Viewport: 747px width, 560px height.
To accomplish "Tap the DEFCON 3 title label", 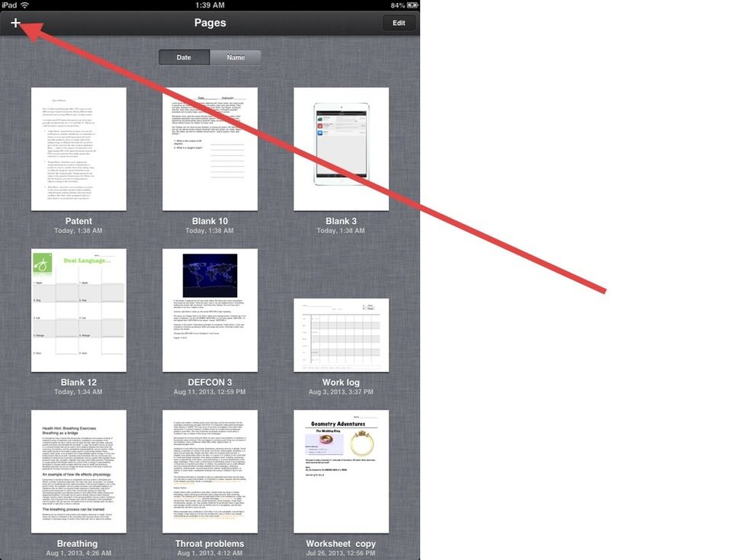I will pyautogui.click(x=210, y=382).
